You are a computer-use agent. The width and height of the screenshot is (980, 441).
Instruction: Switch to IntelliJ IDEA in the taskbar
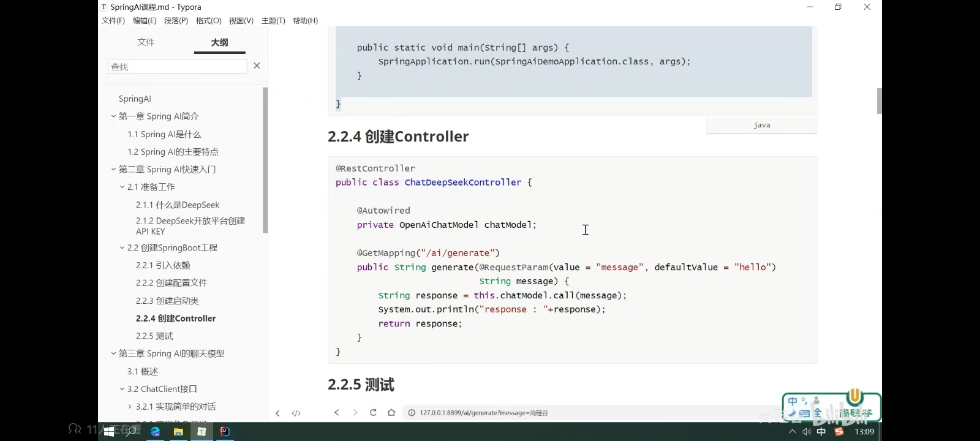click(x=225, y=431)
